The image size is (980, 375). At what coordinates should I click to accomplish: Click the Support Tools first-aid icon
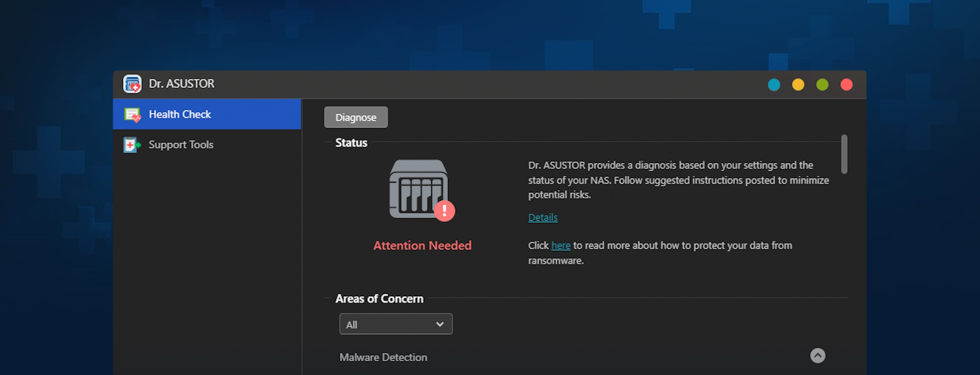coord(132,145)
